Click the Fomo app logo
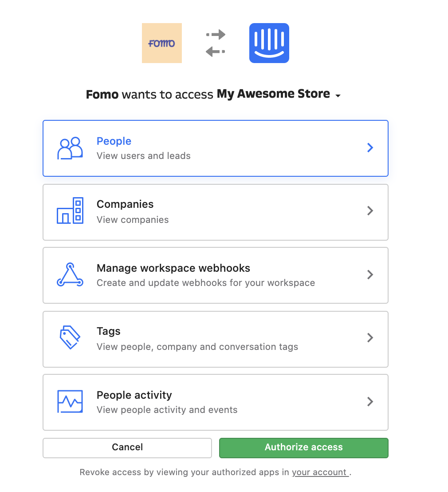This screenshot has width=448, height=492. point(161,43)
